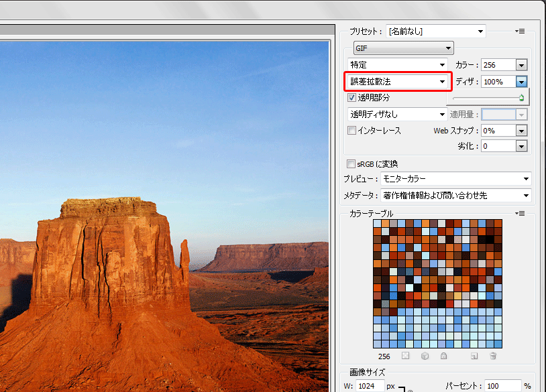Click the web-shift cube icon below color table
The height and width of the screenshot is (392, 546).
(425, 356)
